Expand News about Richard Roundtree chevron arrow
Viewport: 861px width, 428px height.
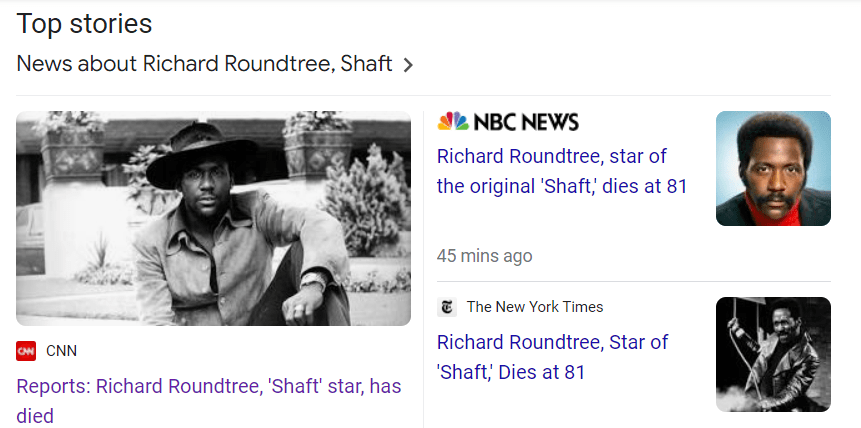407,65
